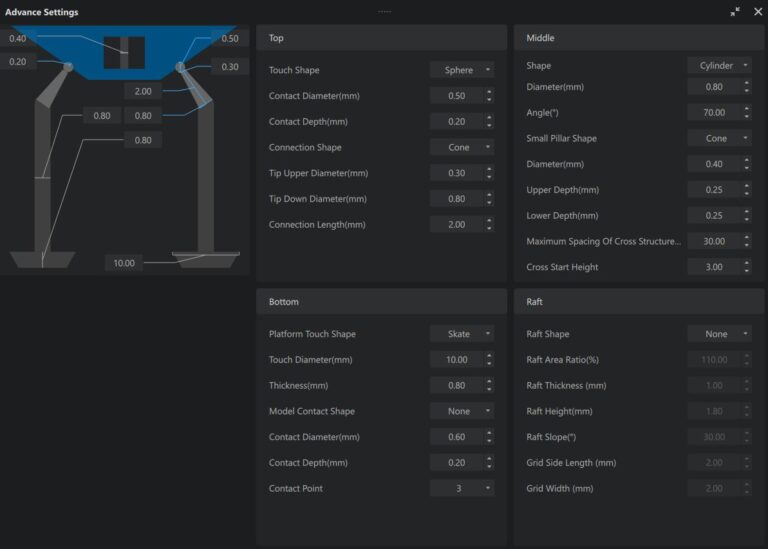Open the Model Contact Shape dropdown

[x=462, y=411]
